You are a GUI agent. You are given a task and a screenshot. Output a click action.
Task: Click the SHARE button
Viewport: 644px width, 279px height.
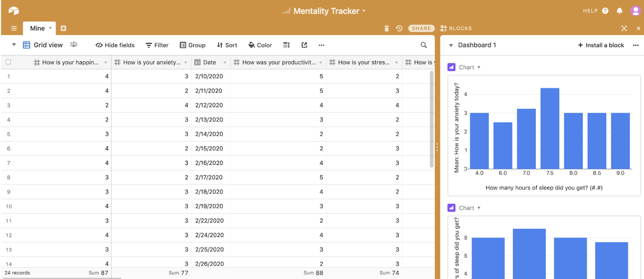click(x=421, y=29)
